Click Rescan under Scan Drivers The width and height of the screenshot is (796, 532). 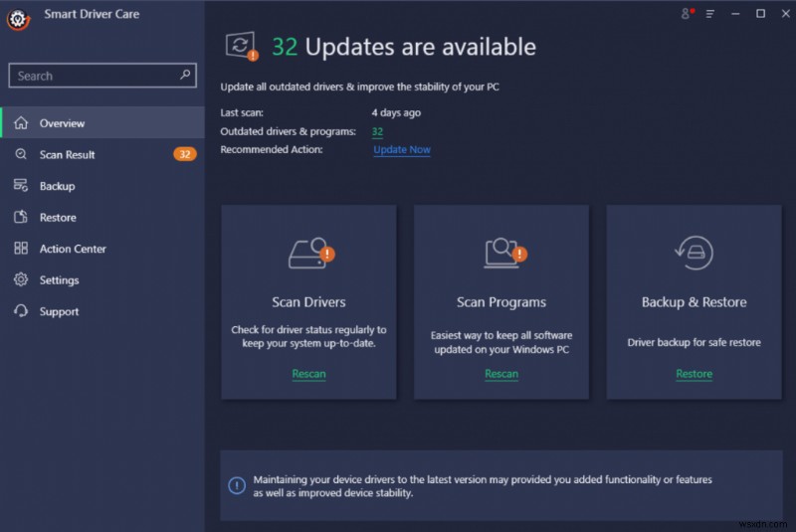[308, 374]
